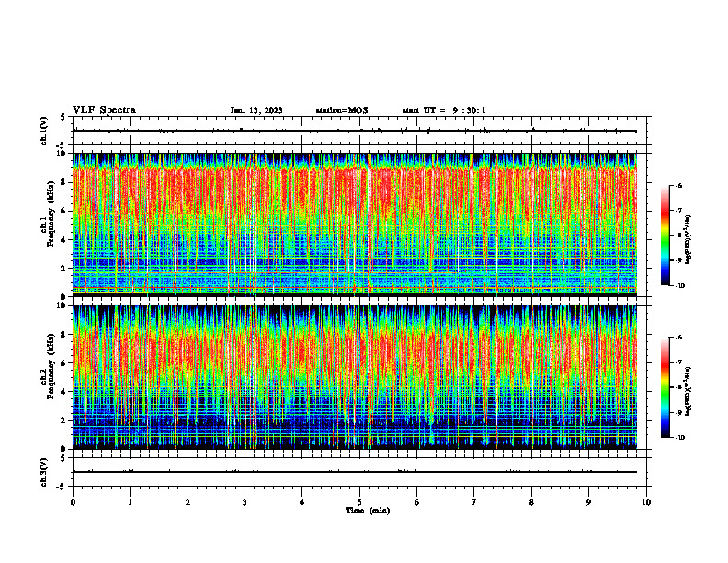Viewport: 728px width, 563px height.
Task: Click the '-10' value on ch.2 colorbar
Action: pyautogui.click(x=679, y=438)
